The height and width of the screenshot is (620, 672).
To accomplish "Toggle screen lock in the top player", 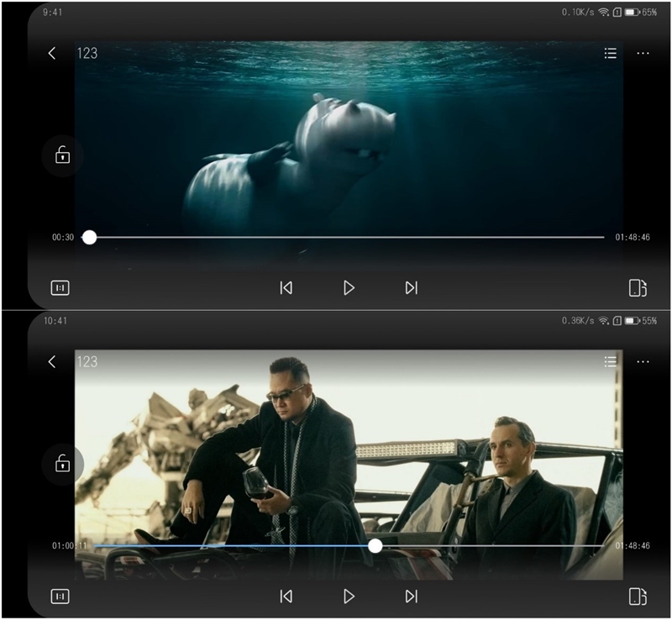I will point(62,155).
